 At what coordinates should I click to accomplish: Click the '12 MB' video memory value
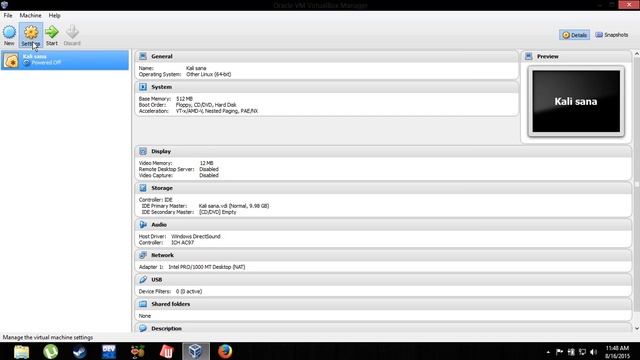[x=207, y=163]
